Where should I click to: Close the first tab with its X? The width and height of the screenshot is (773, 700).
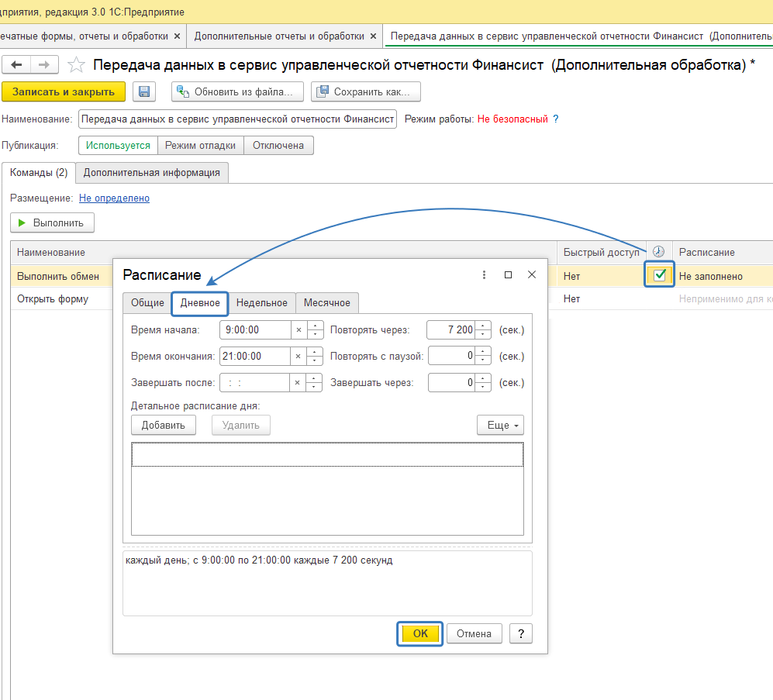pos(177,36)
